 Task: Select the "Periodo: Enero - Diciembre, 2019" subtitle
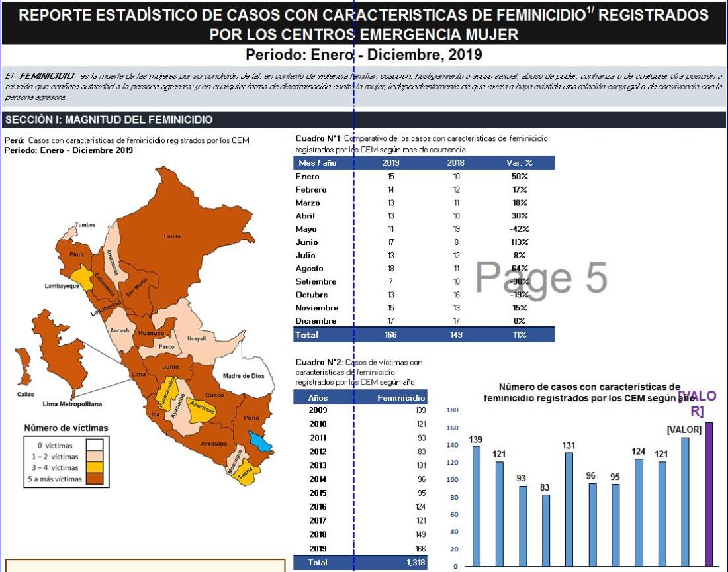click(x=363, y=54)
